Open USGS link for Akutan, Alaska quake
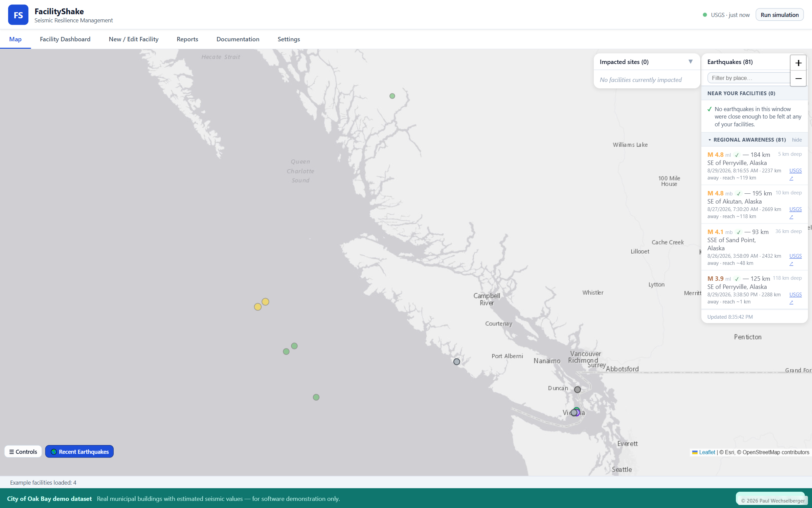 (x=795, y=209)
